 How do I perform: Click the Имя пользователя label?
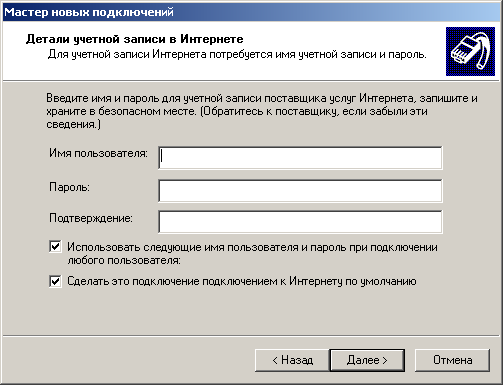98,153
